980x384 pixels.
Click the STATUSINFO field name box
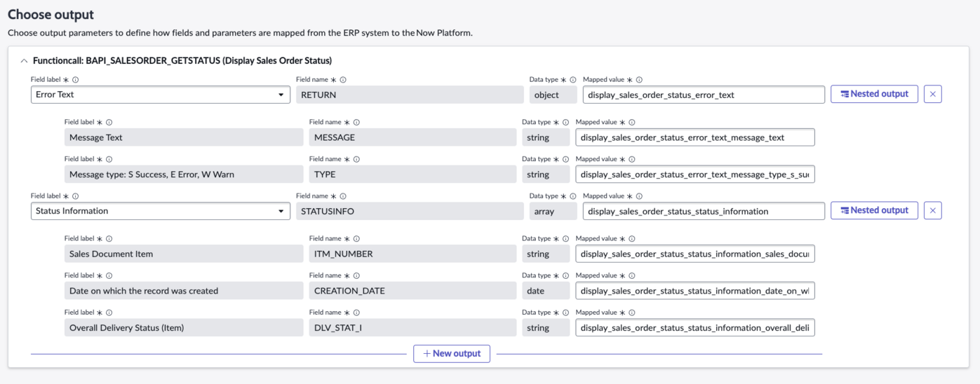click(410, 211)
